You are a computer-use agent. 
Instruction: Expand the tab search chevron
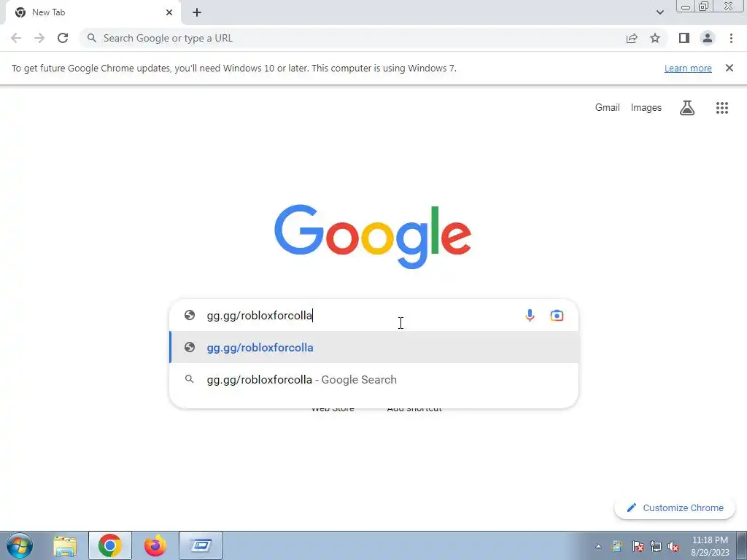[x=659, y=12]
